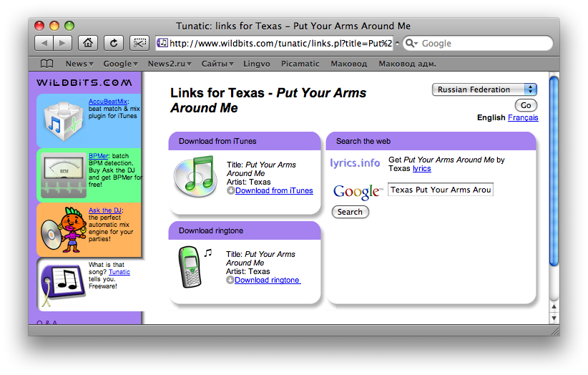The height and width of the screenshot is (375, 588).
Task: Click the Google logo in Search the web
Action: tap(358, 192)
